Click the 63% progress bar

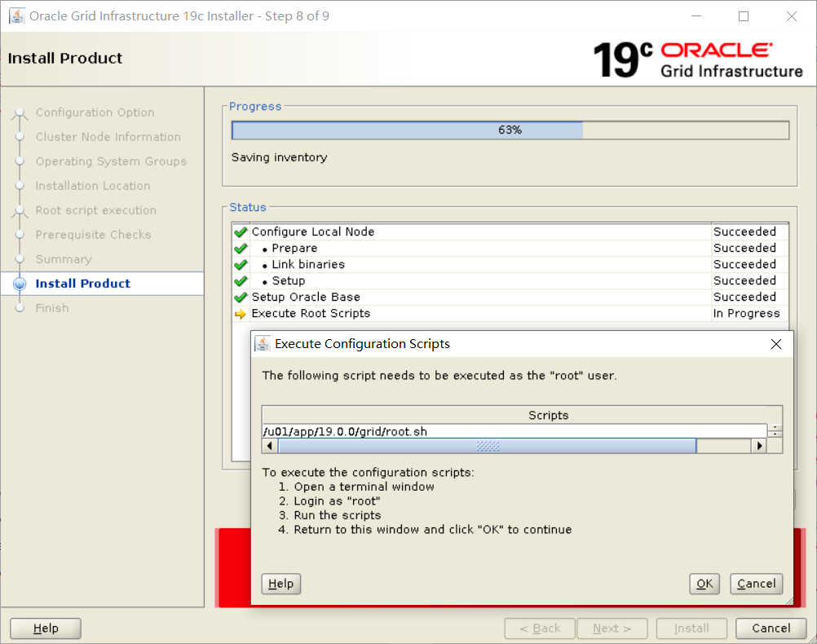click(510, 130)
